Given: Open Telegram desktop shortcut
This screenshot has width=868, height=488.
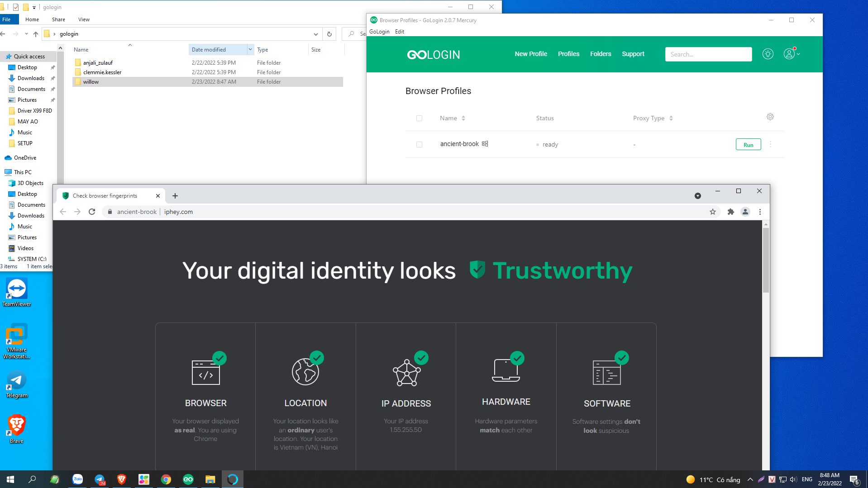Looking at the screenshot, I should [x=17, y=384].
